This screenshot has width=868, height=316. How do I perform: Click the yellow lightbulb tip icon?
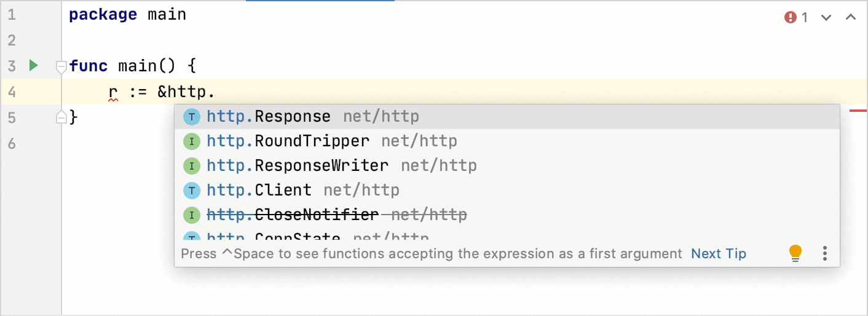point(795,253)
